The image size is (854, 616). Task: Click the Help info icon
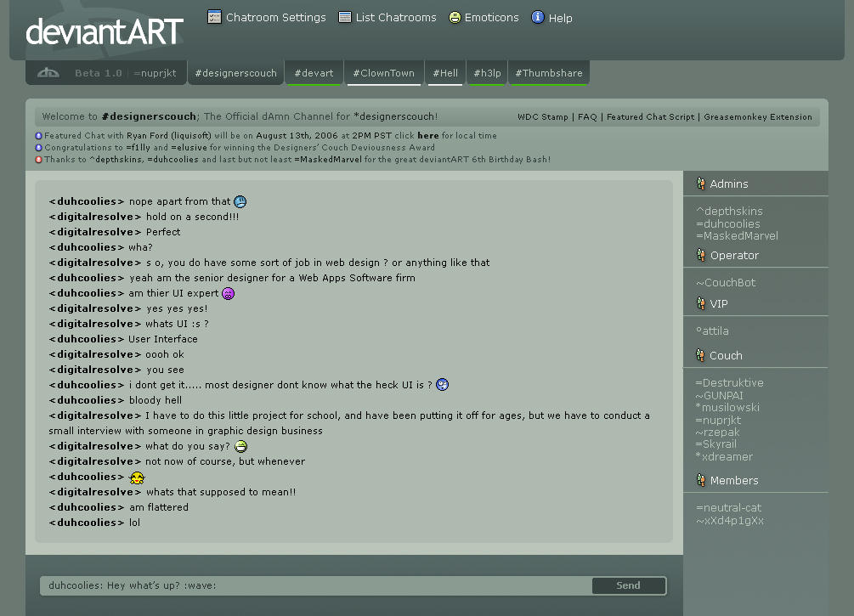coord(536,17)
